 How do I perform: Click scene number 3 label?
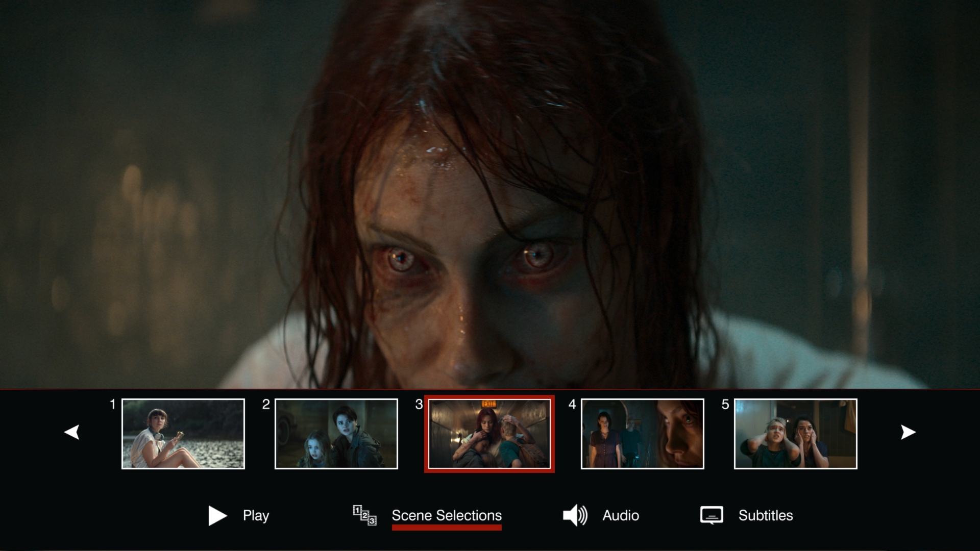pos(419,405)
